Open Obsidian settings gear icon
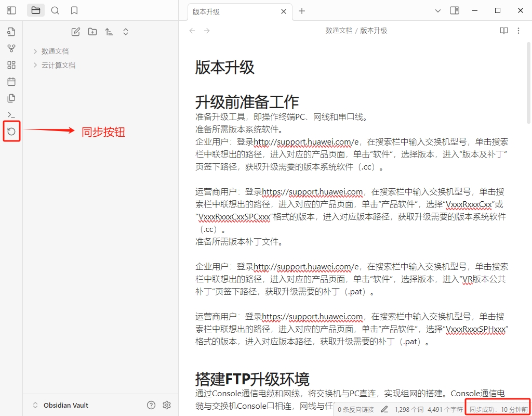Image resolution: width=532 pixels, height=416 pixels. pyautogui.click(x=167, y=405)
